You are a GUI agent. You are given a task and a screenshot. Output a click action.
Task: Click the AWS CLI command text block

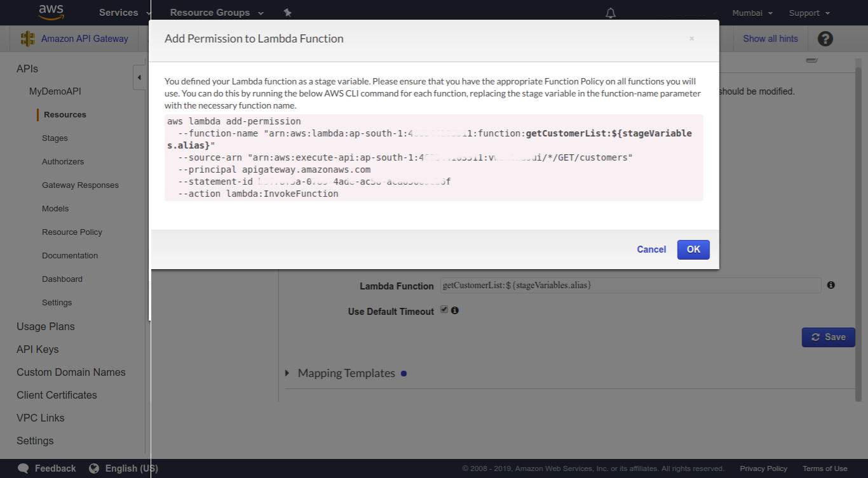tap(434, 157)
